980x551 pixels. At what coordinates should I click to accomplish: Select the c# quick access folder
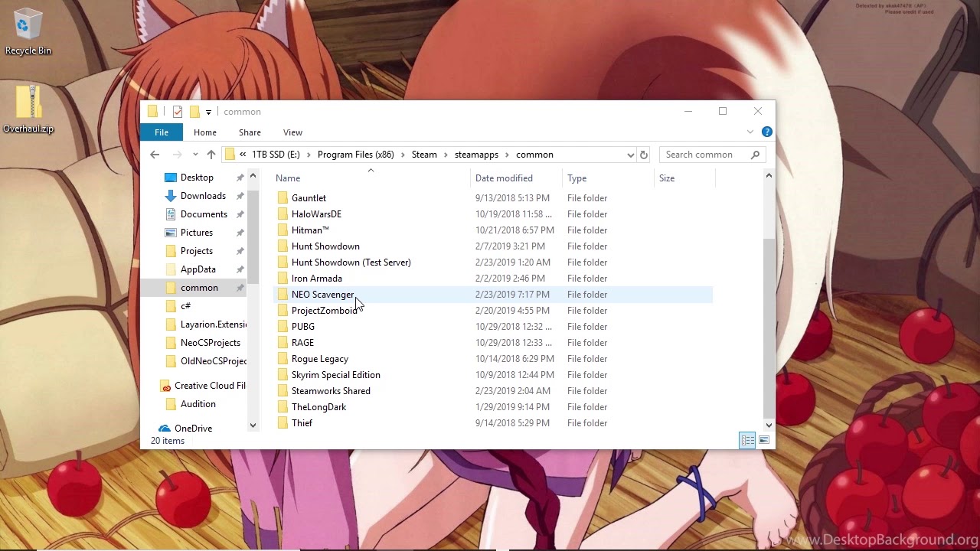[x=185, y=306]
